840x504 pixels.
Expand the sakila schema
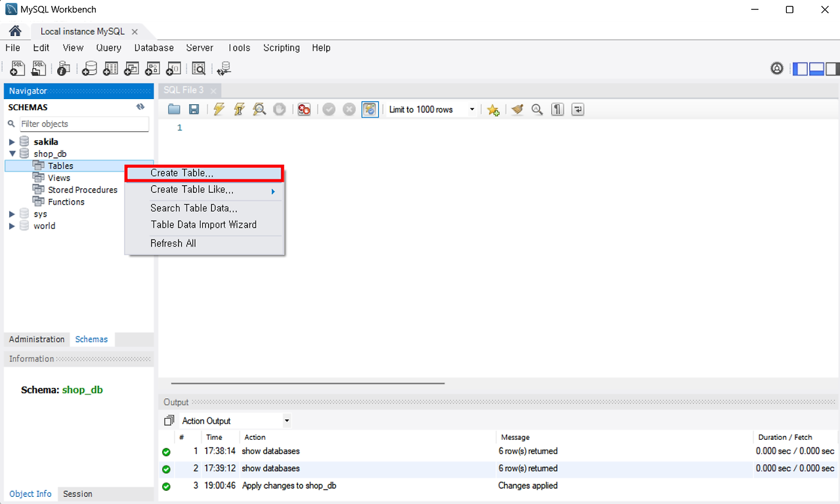click(x=12, y=142)
